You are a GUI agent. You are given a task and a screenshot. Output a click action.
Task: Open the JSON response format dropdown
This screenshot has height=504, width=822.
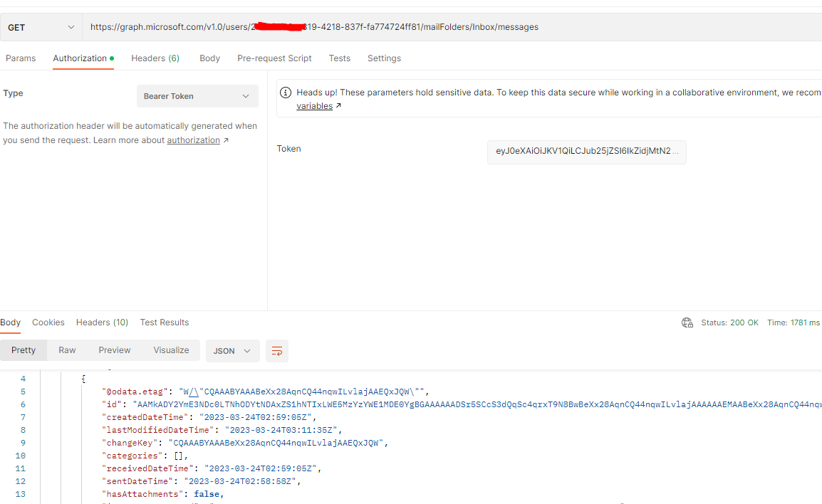coord(232,350)
